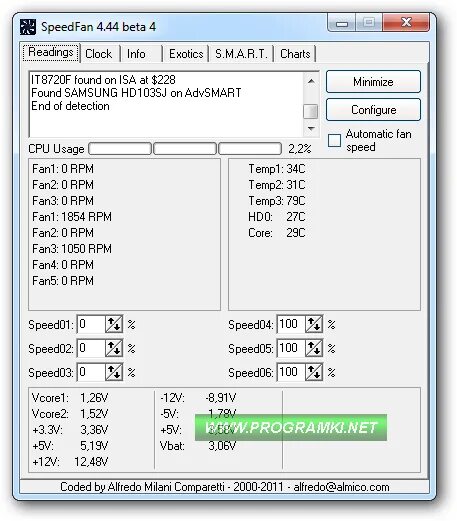Click the Speed04 up/down spinner
The height and width of the screenshot is (521, 457).
pos(314,324)
